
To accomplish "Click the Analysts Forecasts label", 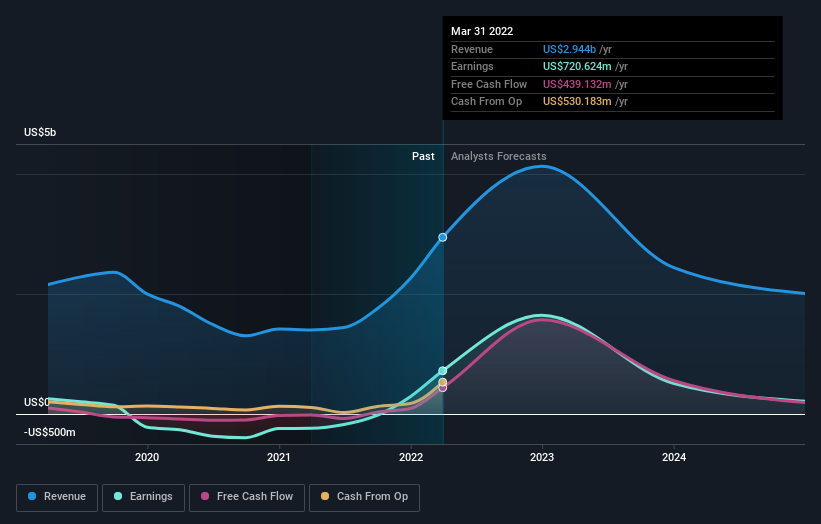I will (x=498, y=156).
